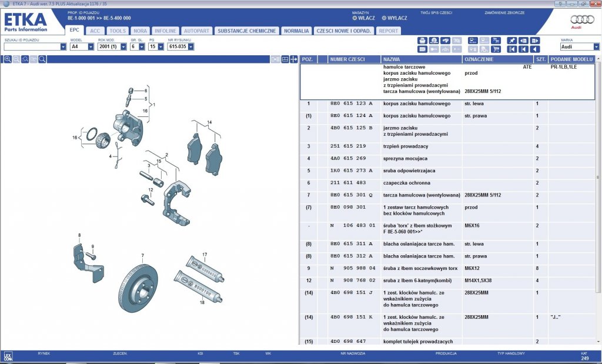This screenshot has height=364, width=602.
Task: Open the NR RYSUNKU dropdown showing 615-035
Action: 191,47
